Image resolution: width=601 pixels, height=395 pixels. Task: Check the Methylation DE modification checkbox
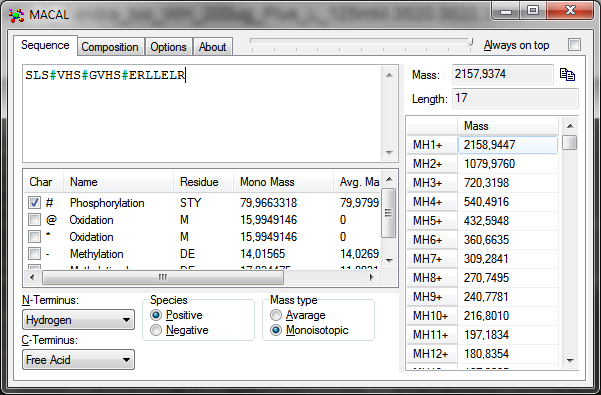coord(34,254)
